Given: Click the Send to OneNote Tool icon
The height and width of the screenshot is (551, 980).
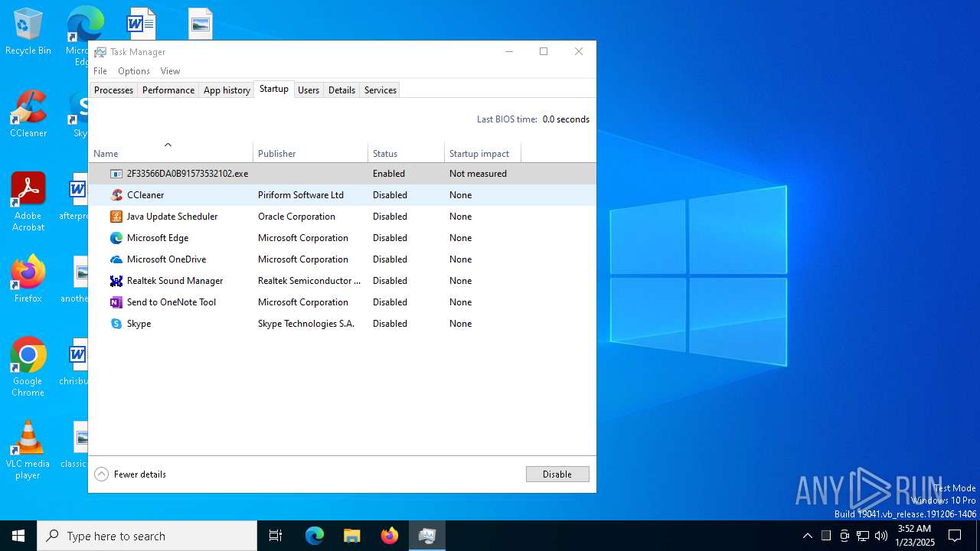Looking at the screenshot, I should tap(116, 302).
